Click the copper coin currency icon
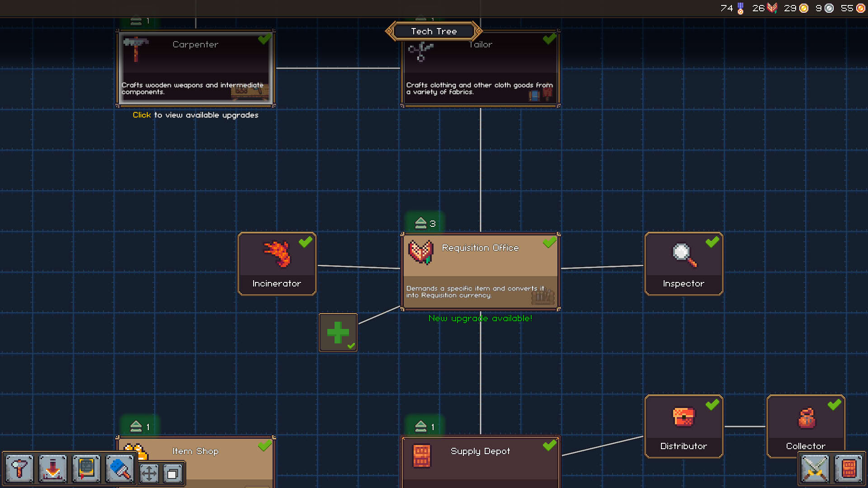 861,8
